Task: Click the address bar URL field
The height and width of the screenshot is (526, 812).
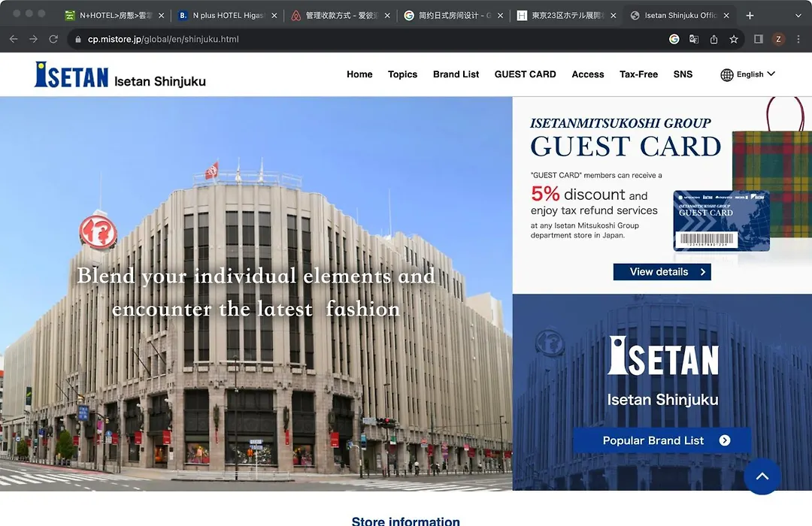Action: tap(362, 39)
